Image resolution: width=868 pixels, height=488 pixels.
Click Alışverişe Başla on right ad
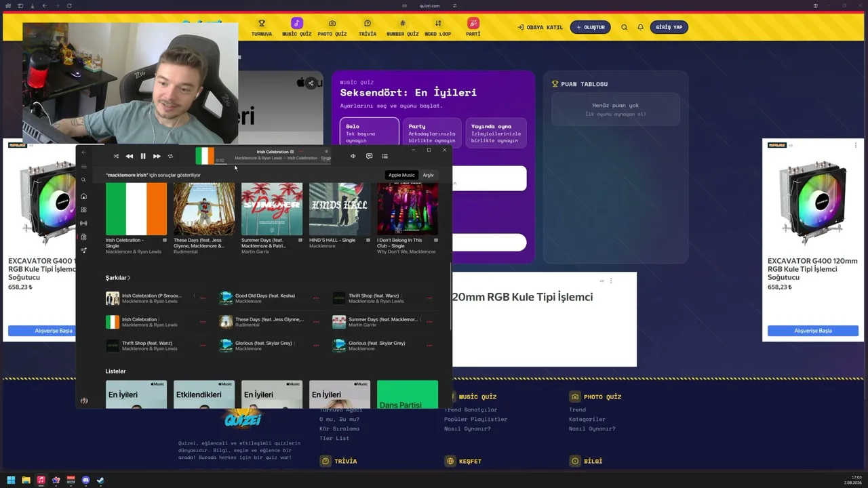(812, 331)
